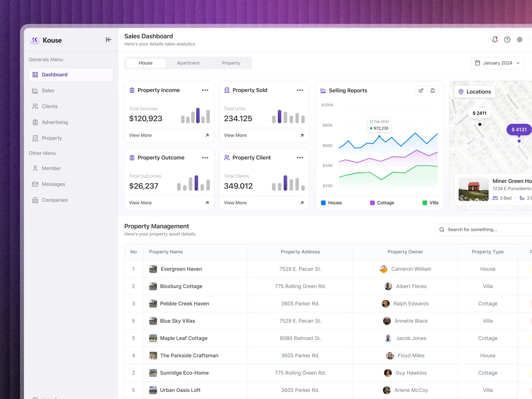The image size is (532, 399).
Task: Click the View More arrow in Property Income
Action: click(x=207, y=135)
